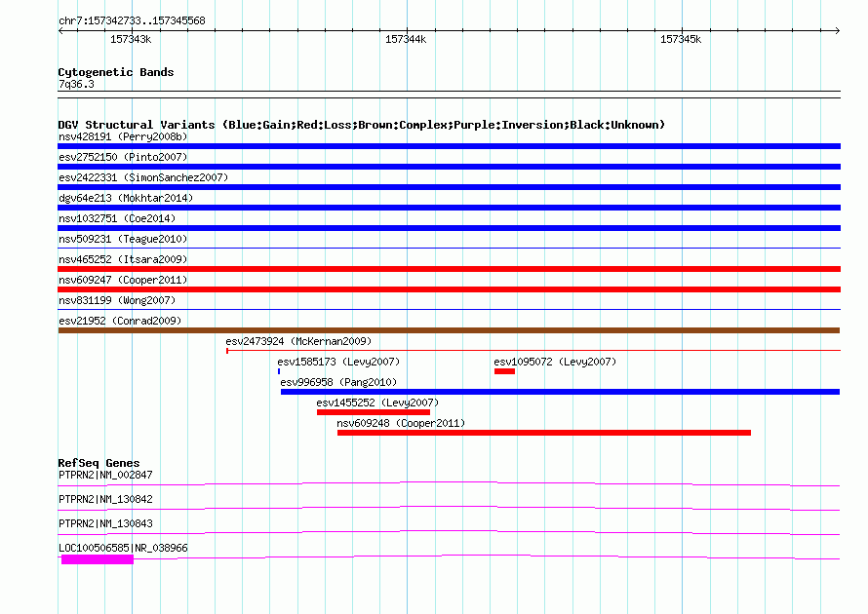Screen dimensions: 868x614
Task: Click the blue bar under nsv1032751
Action: 449,228
